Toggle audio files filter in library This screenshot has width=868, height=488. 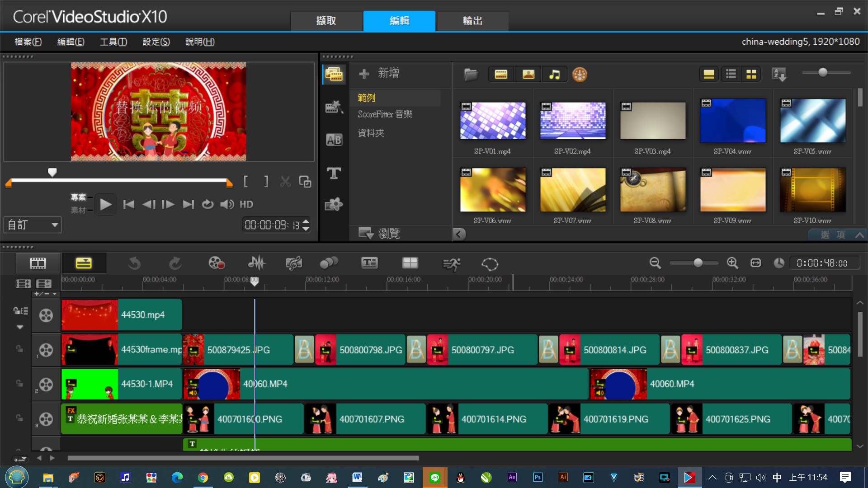pos(555,75)
